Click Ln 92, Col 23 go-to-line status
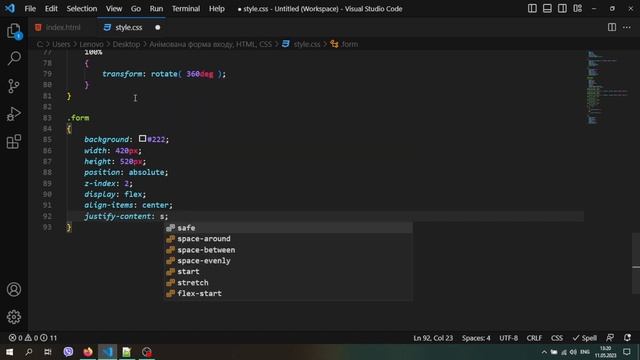The image size is (640, 360). pos(433,338)
